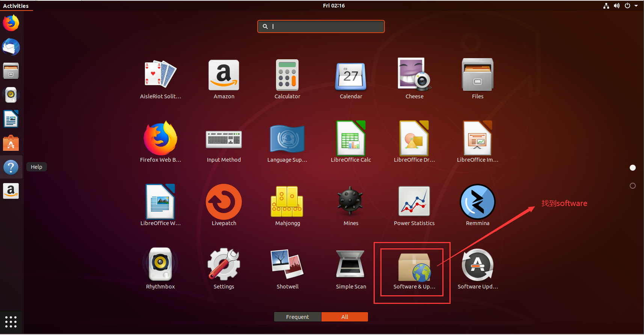This screenshot has width=644, height=335.
Task: Open LibreOffice Writer from the dock
Action: pyautogui.click(x=11, y=119)
